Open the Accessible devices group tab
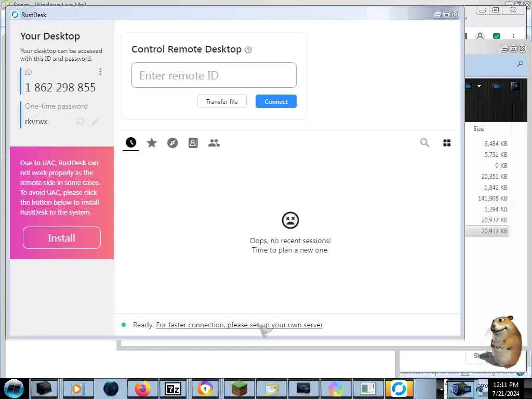Image resolution: width=532 pixels, height=399 pixels. [x=214, y=143]
